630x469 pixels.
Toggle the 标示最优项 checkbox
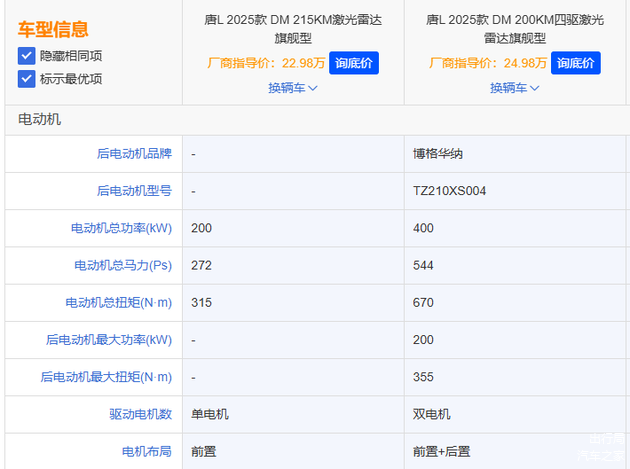click(26, 79)
